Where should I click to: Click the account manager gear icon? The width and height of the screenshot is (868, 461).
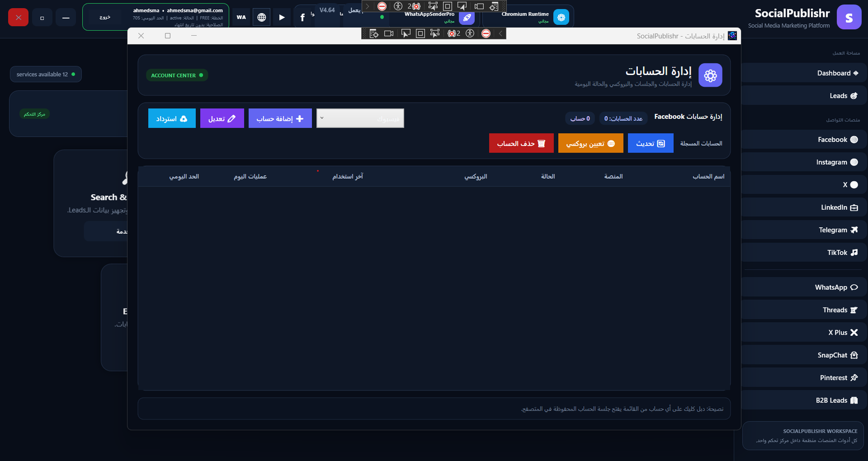(x=710, y=75)
